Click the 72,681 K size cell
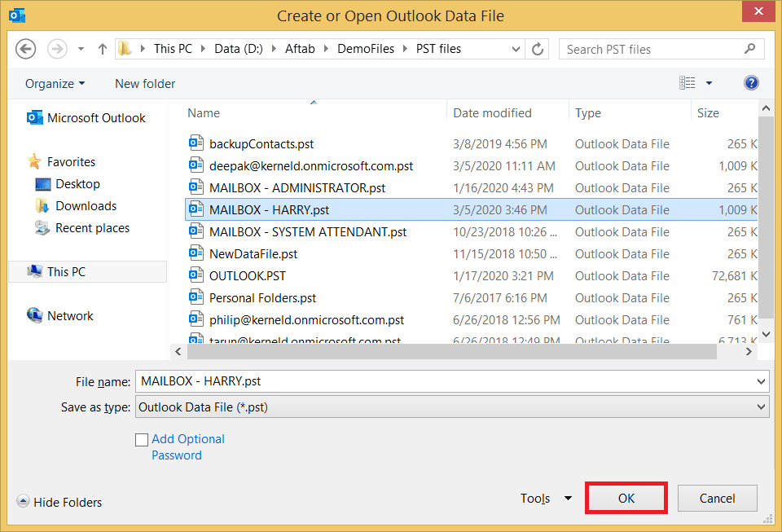 click(734, 275)
